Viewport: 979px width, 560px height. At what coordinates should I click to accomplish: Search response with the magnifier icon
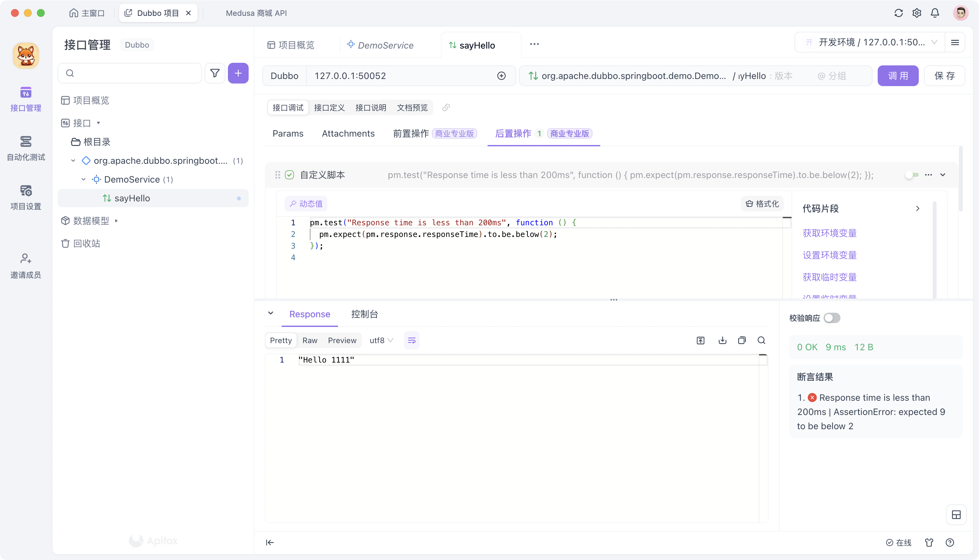761,341
